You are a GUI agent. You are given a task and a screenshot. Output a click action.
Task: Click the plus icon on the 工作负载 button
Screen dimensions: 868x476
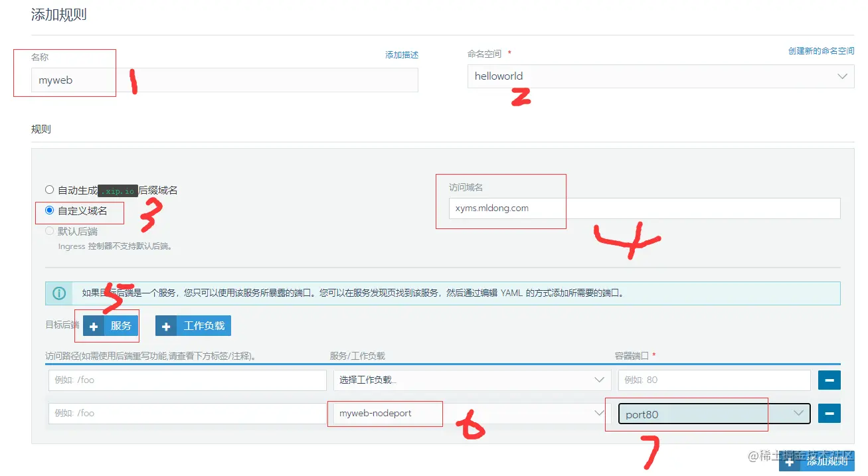click(166, 326)
